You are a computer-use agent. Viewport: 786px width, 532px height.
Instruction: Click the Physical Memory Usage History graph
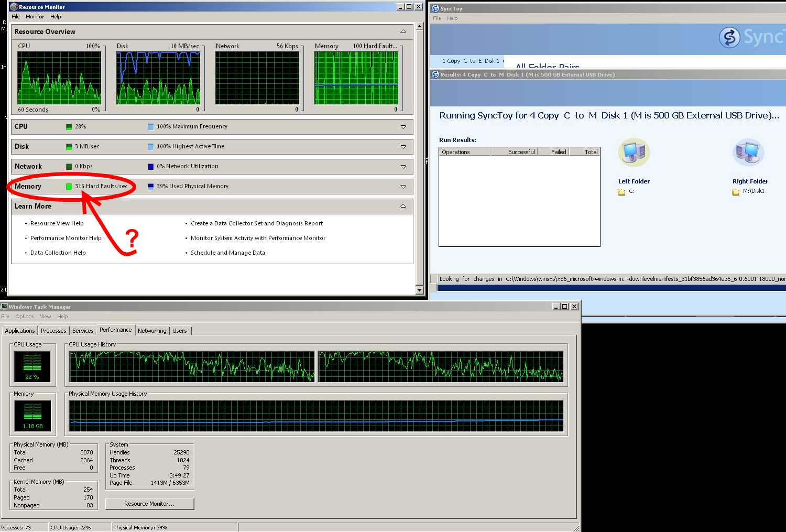coord(316,416)
